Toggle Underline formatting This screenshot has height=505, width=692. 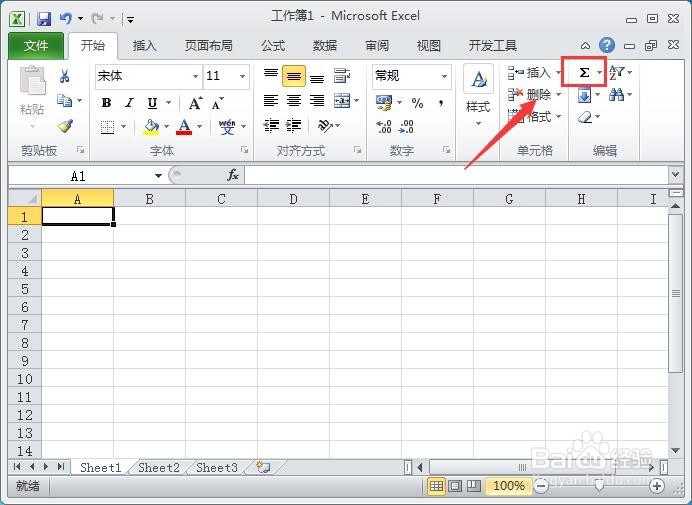pos(152,103)
